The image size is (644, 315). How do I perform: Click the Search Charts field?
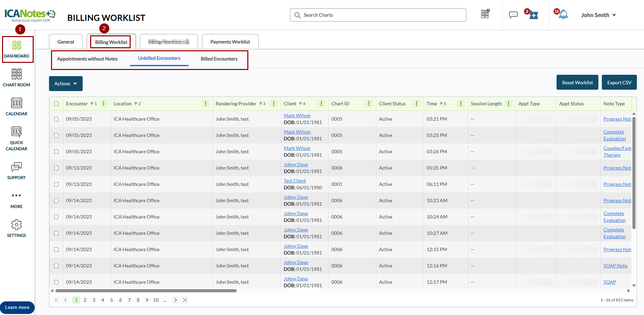click(378, 15)
